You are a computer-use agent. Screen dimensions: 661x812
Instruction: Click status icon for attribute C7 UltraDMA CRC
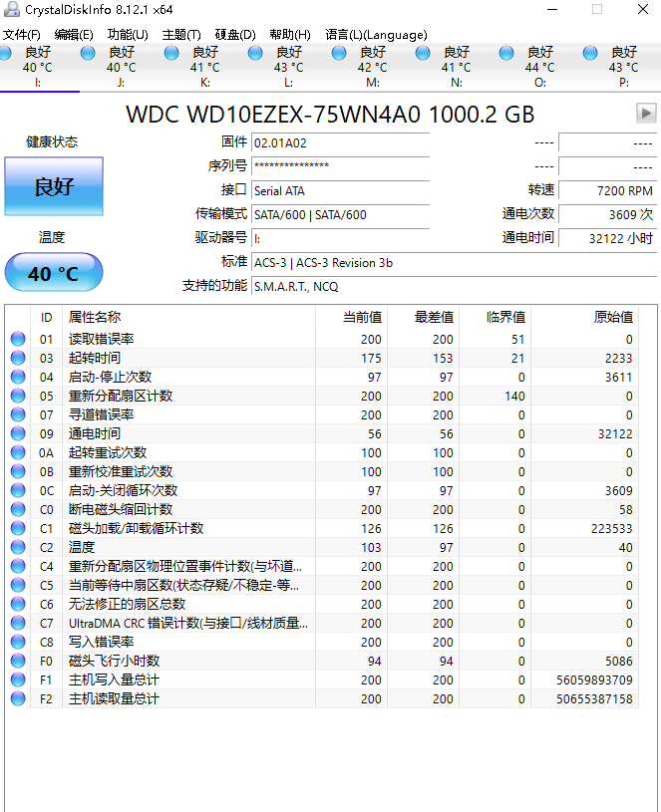point(18,623)
